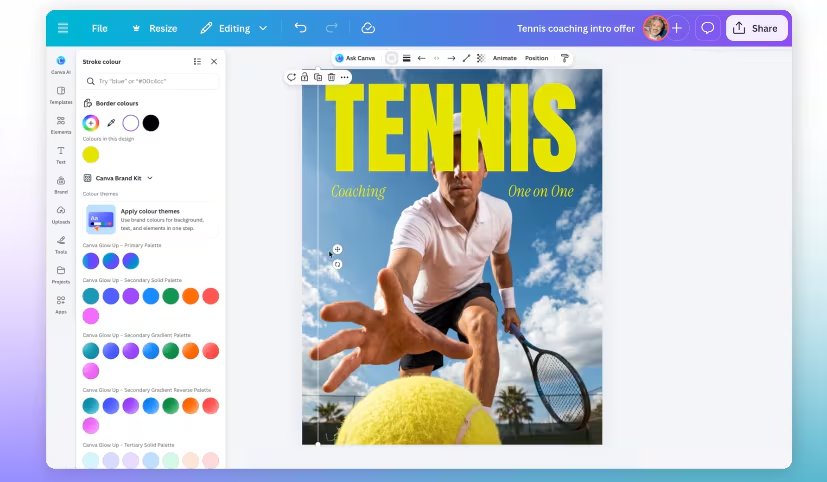Select first Primary Palette purple swatch
Viewport: 827px width, 482px height.
pyautogui.click(x=91, y=261)
